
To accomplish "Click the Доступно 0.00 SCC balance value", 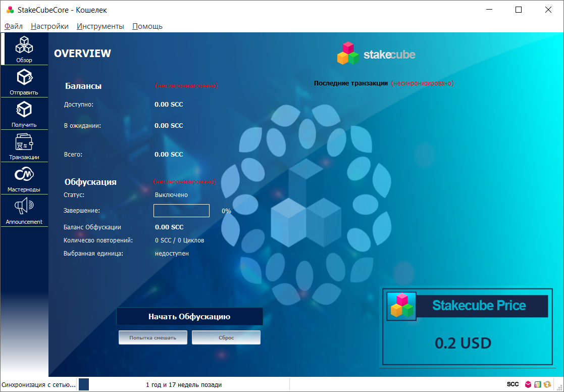I will [169, 105].
